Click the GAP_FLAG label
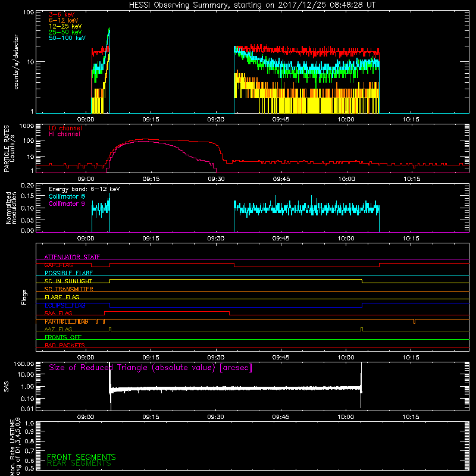 click(x=58, y=265)
